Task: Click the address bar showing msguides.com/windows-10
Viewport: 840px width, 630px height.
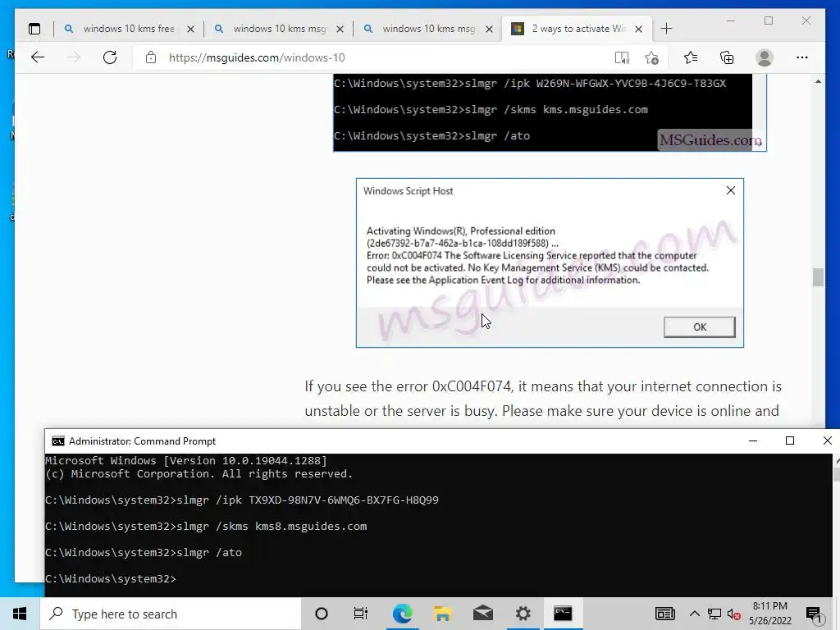Action: pyautogui.click(x=375, y=57)
